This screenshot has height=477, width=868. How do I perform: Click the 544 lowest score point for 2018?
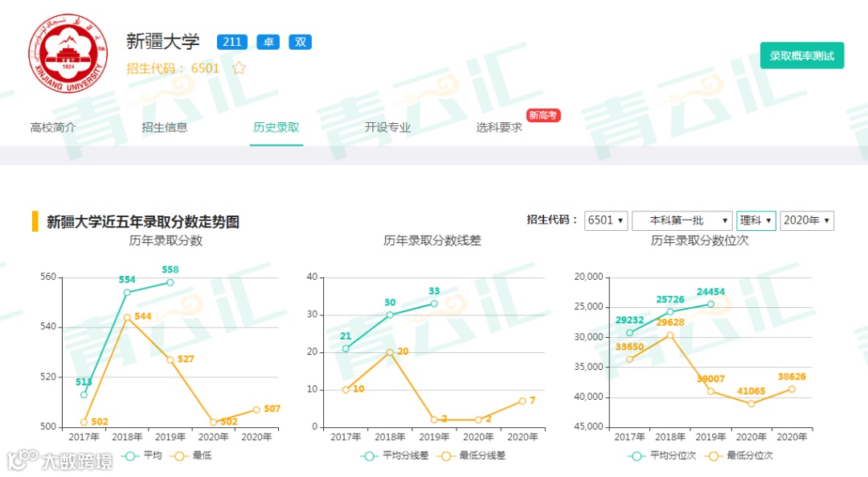point(127,318)
